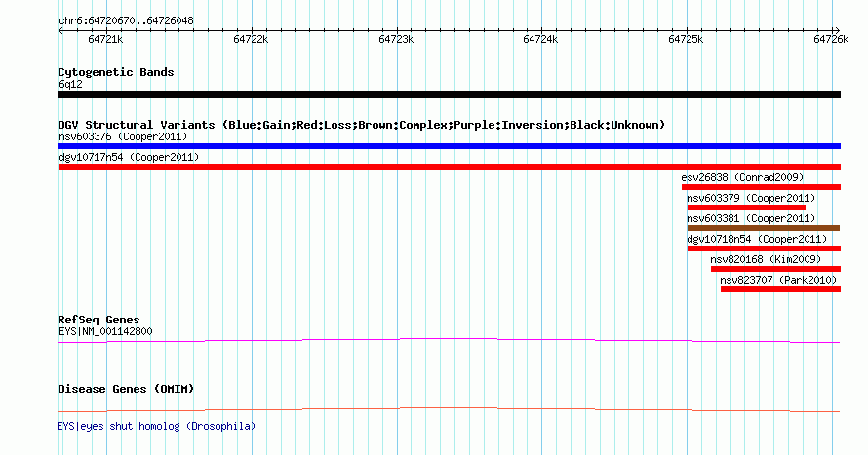Open the nsv823707 (Park2010) variant label

[778, 280]
